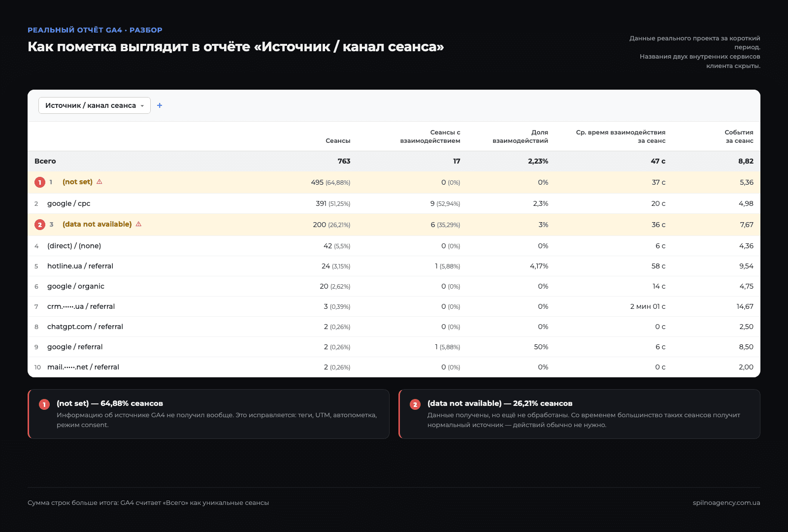
Task: Click total sessions value 763
Action: pyautogui.click(x=344, y=161)
